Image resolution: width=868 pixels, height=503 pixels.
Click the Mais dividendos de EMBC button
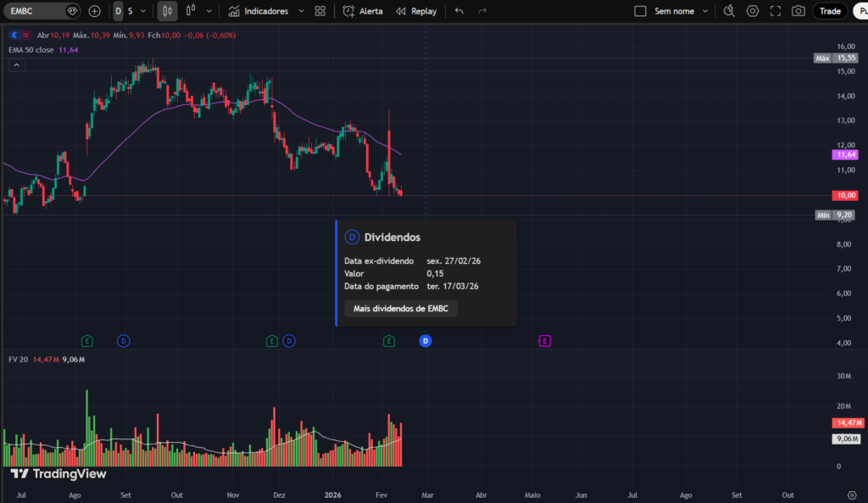pos(400,308)
